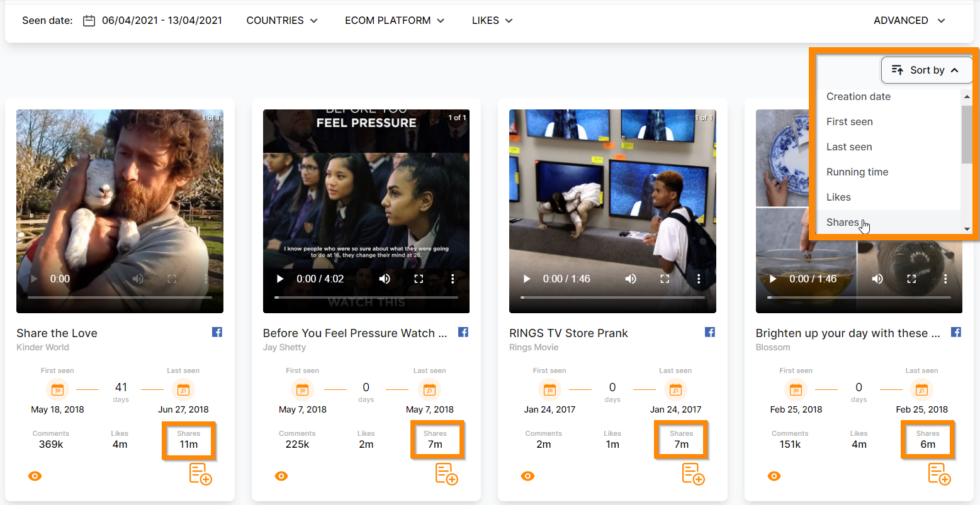980x505 pixels.
Task: Open the Rings Movie advertiser name
Action: (534, 347)
